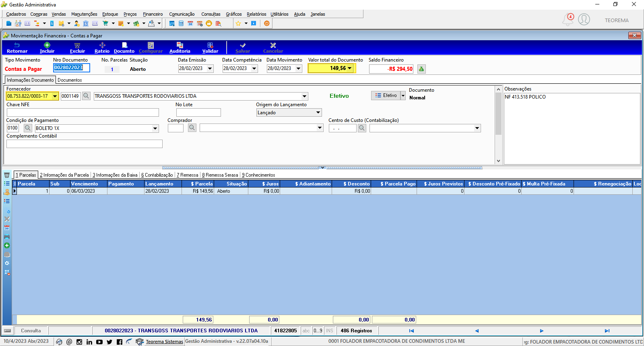This screenshot has height=346, width=644.
Task: Click the coins stack icon in the Parcelas sidebar
Action: click(7, 192)
